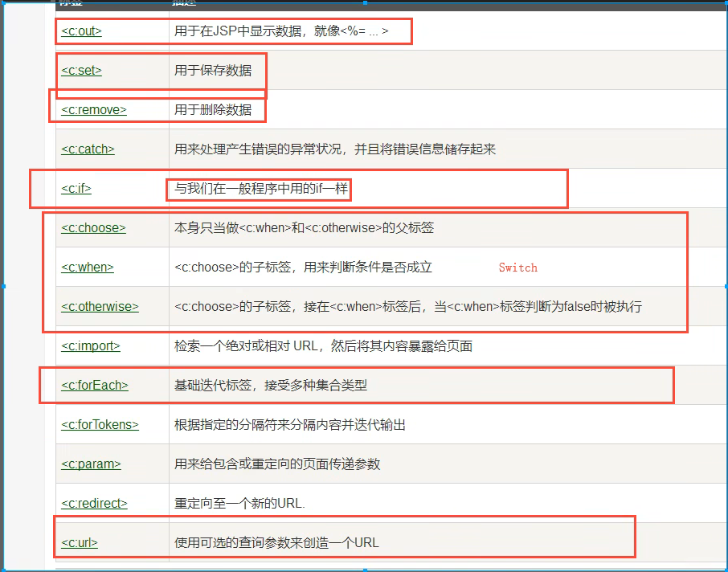Click the text '检索一个绝对或相对 URL'
This screenshot has width=728, height=572.
pyautogui.click(x=246, y=346)
